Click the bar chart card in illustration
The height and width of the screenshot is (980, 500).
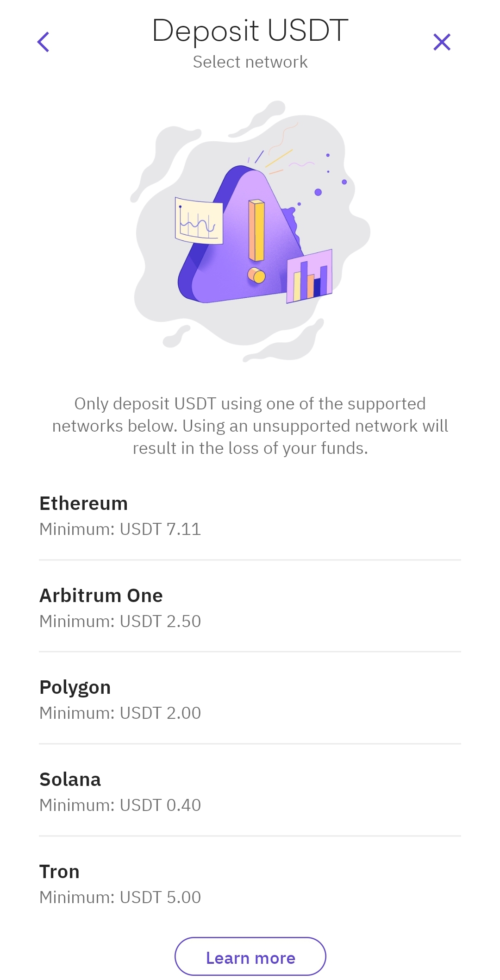309,276
